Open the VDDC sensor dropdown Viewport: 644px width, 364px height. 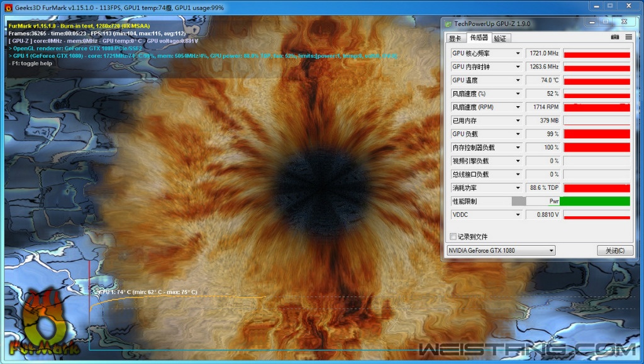point(518,214)
